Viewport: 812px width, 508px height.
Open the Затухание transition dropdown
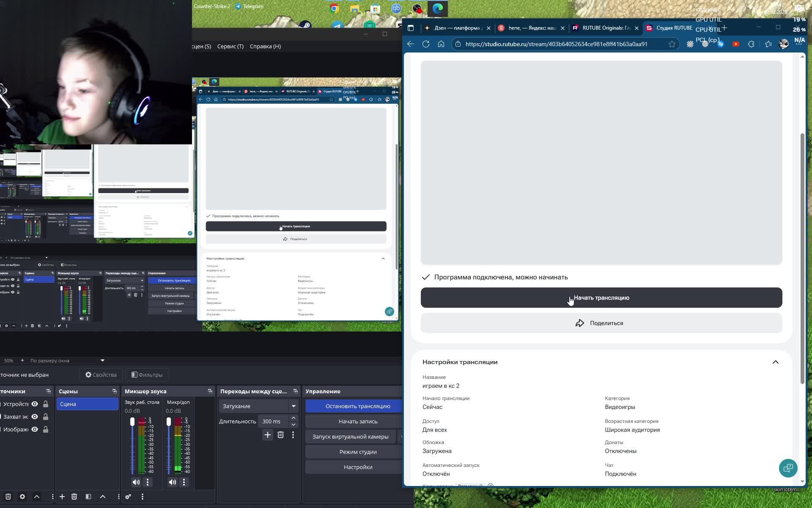point(294,406)
